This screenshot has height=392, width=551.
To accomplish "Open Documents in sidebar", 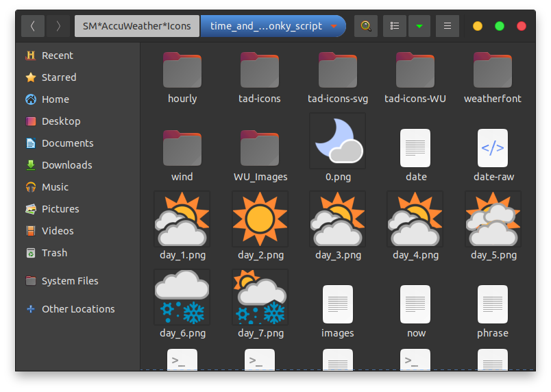I will [x=77, y=143].
